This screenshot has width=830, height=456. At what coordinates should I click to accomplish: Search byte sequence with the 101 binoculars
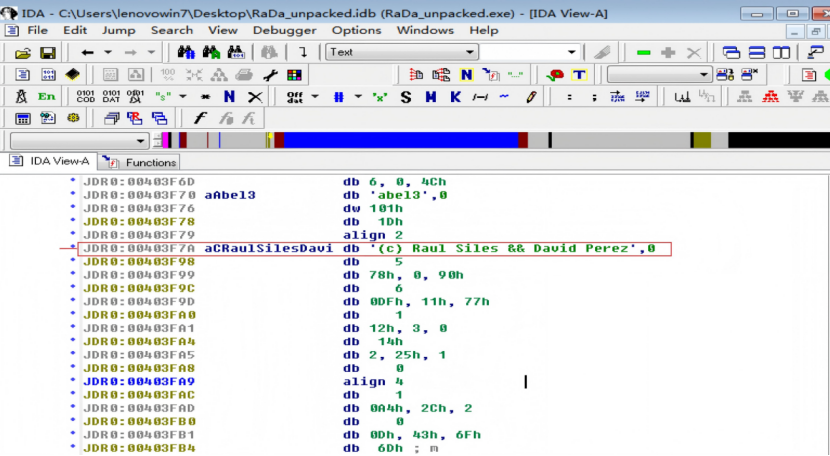(236, 52)
